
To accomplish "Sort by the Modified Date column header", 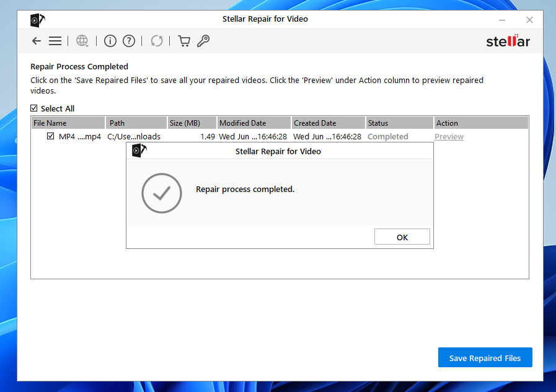I will [x=254, y=123].
